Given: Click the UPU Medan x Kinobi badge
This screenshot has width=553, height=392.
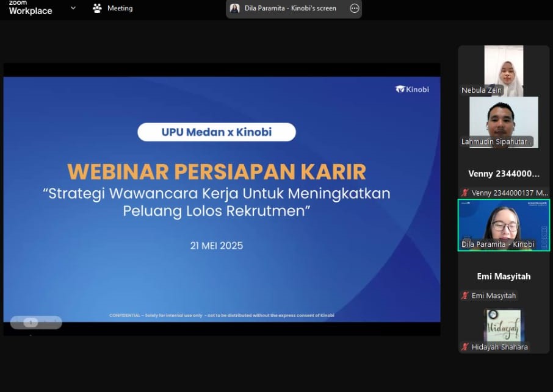Looking at the screenshot, I should tap(217, 132).
